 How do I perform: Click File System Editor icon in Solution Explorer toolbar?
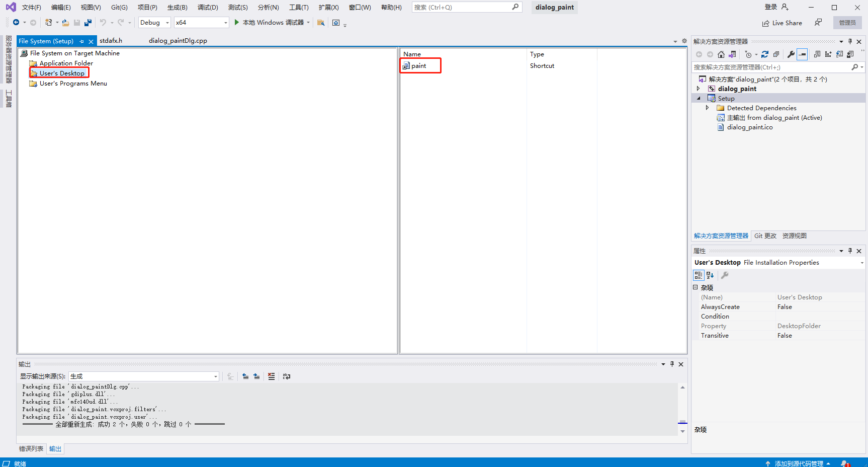coord(817,54)
